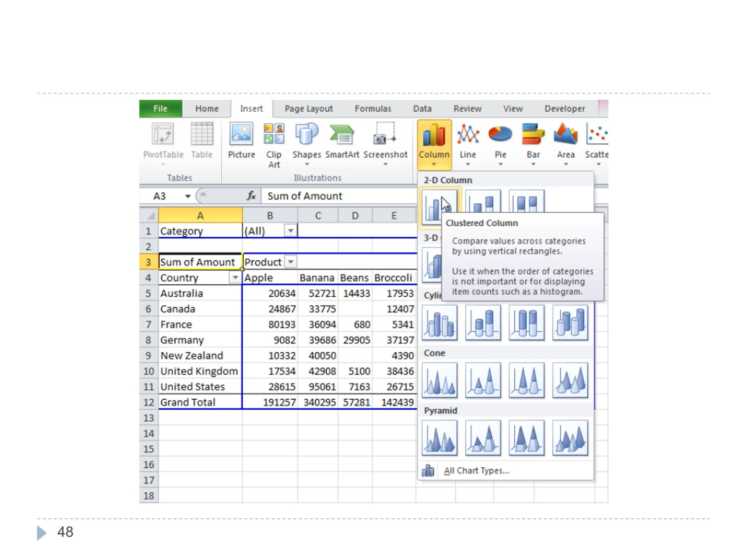
Task: Open the Area chart menu
Action: (x=566, y=144)
